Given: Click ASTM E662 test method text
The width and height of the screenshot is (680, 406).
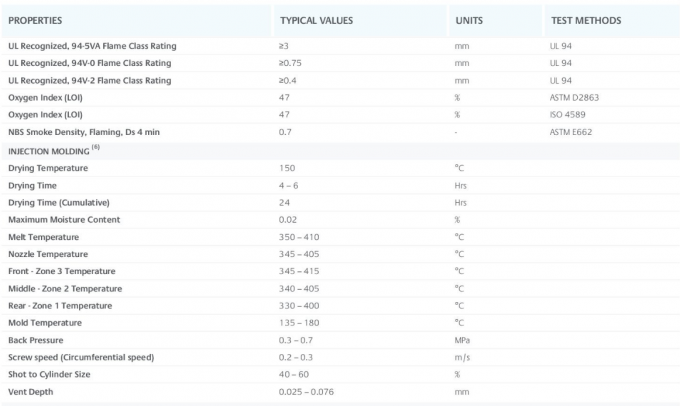Looking at the screenshot, I should [x=571, y=132].
